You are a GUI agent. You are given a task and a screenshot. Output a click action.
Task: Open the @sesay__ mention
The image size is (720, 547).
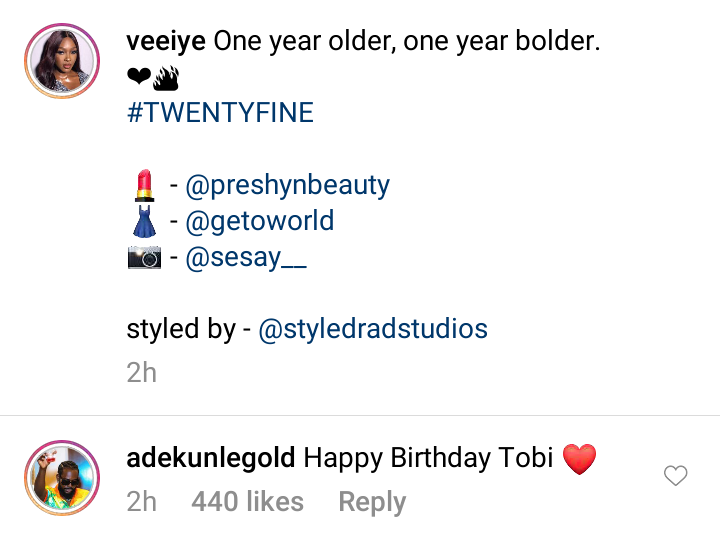[x=246, y=258]
